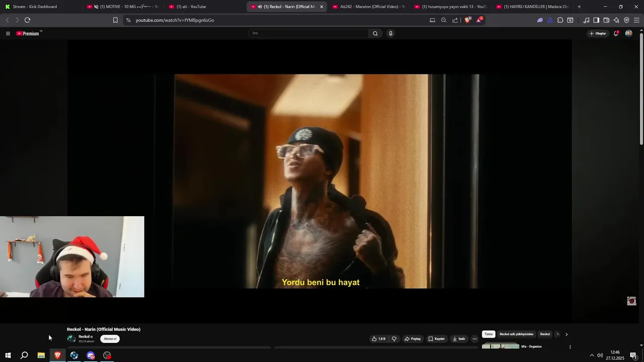Image resolution: width=644 pixels, height=362 pixels.
Task: Click the video player showing Yordu beni bu hayat
Action: tap(319, 181)
